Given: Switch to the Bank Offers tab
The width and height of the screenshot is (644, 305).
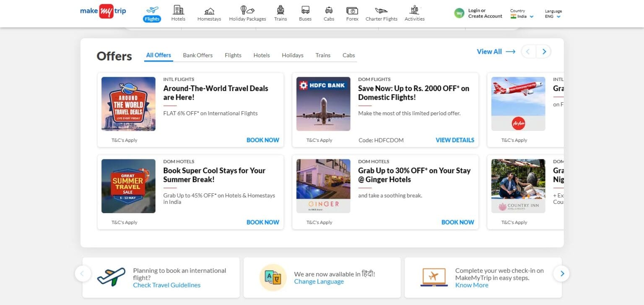Looking at the screenshot, I should 197,55.
